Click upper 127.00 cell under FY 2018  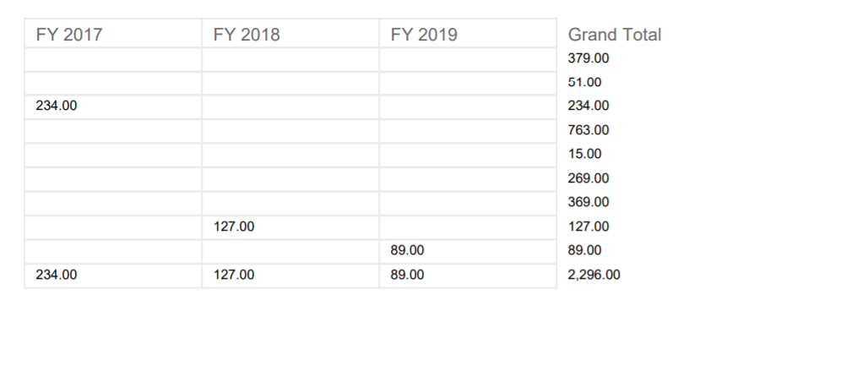[233, 226]
